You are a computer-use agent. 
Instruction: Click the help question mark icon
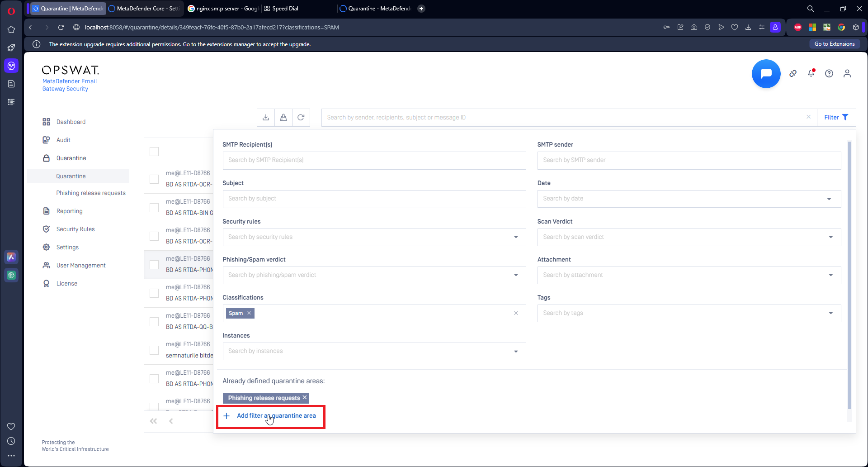[x=829, y=73]
